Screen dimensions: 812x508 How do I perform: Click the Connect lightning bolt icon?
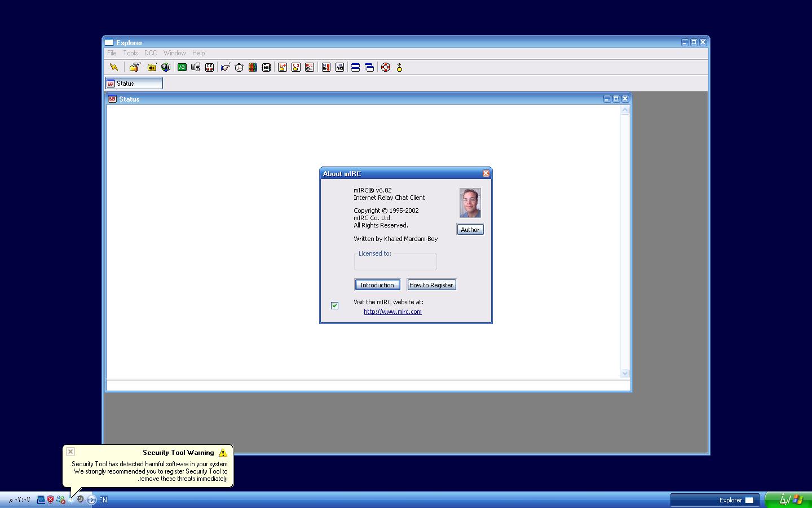pos(114,67)
